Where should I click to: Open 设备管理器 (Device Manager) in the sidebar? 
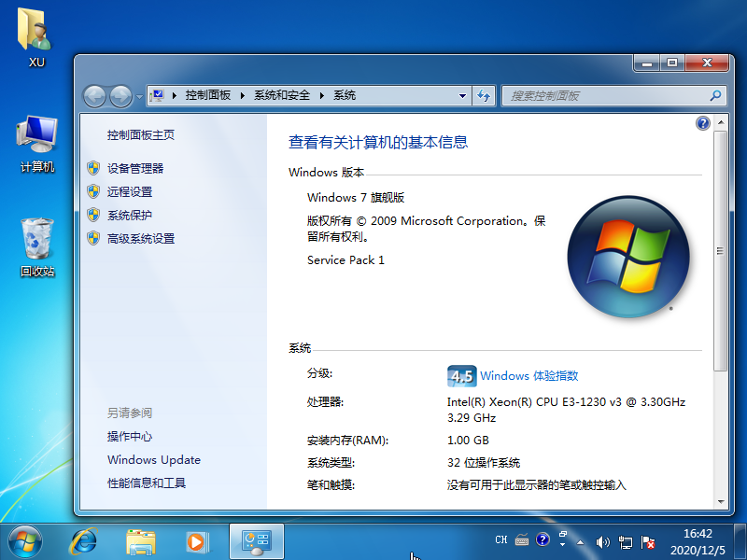134,168
